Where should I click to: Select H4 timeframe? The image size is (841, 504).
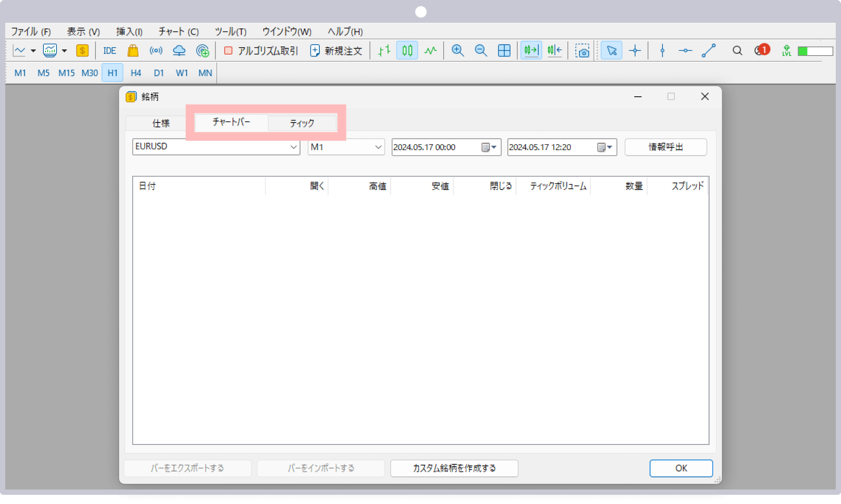[136, 73]
